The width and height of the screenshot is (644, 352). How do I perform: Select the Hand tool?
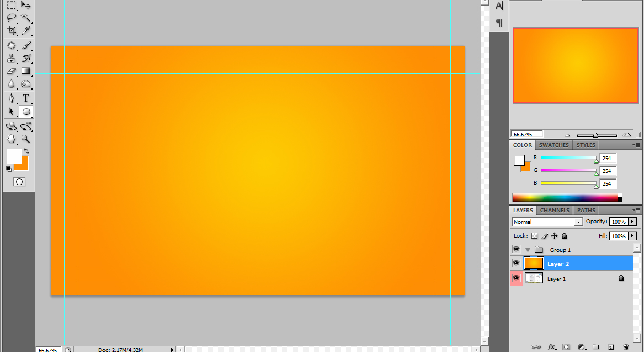click(12, 139)
